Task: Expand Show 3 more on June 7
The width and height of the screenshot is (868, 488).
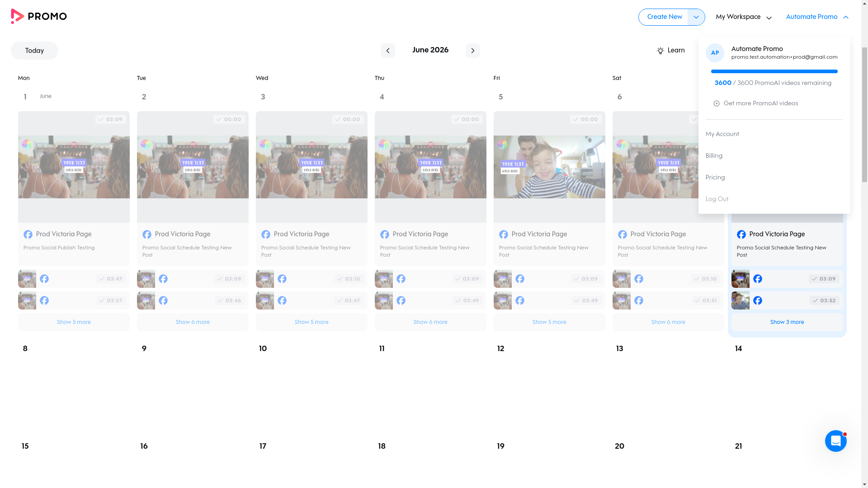Action: [787, 322]
